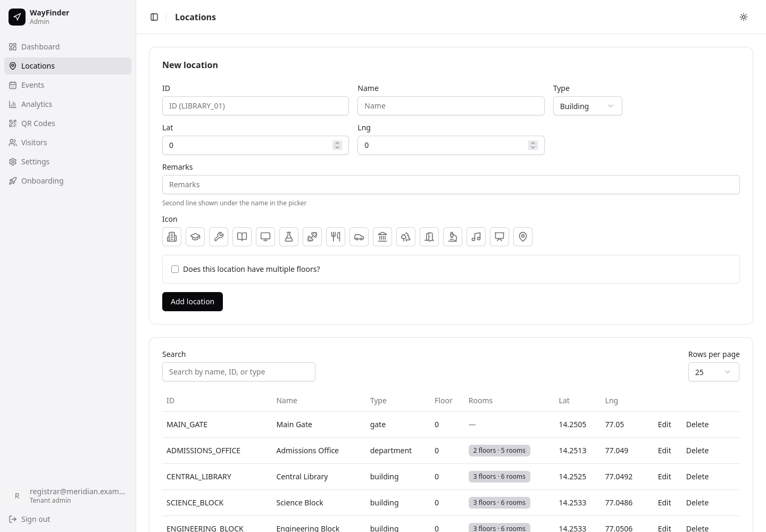Open the Analytics section
Image resolution: width=766 pixels, height=532 pixels.
68,104
